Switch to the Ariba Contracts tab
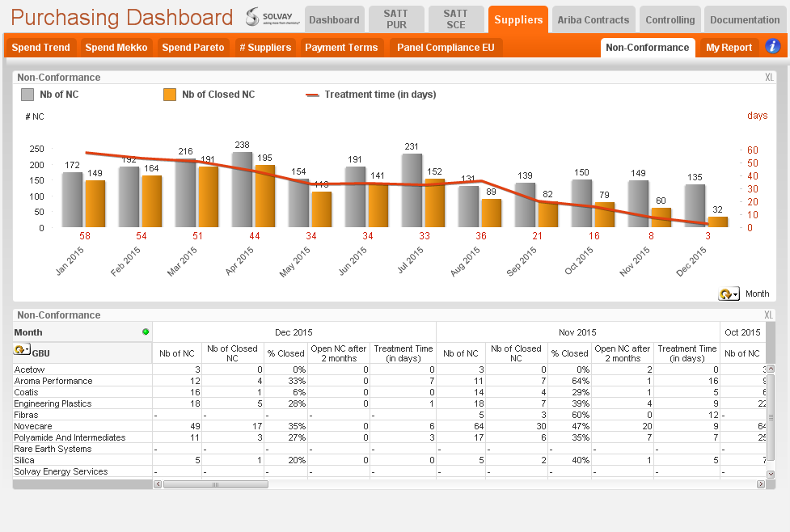Image resolution: width=790 pixels, height=532 pixels. [x=593, y=20]
